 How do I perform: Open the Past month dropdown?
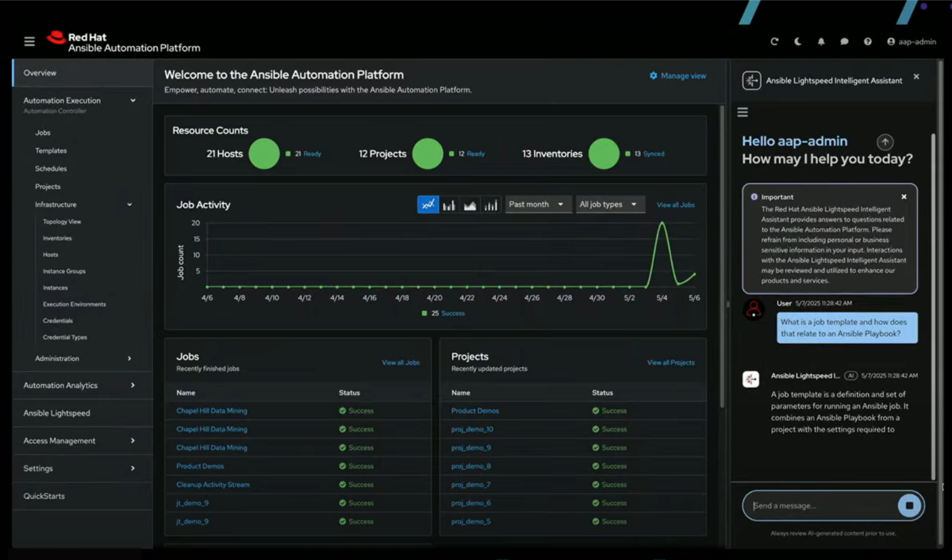coord(539,205)
